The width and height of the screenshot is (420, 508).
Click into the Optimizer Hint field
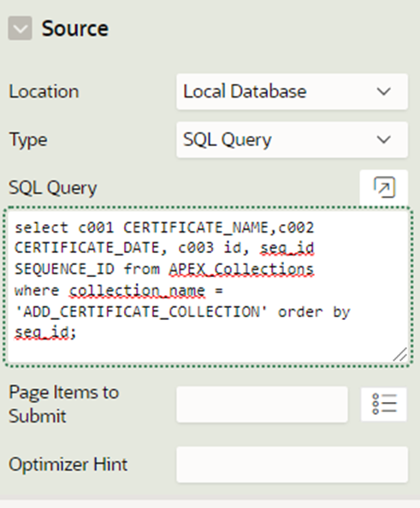292,464
